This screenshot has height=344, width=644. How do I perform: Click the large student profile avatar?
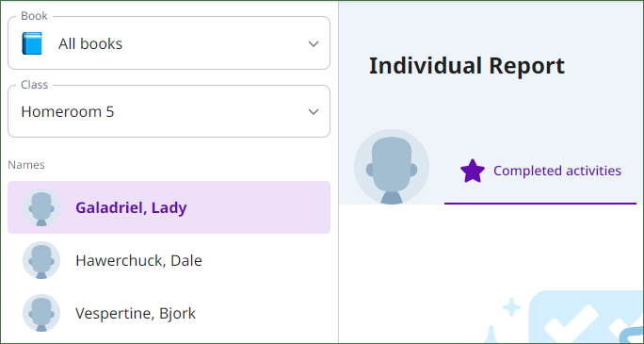coord(392,167)
